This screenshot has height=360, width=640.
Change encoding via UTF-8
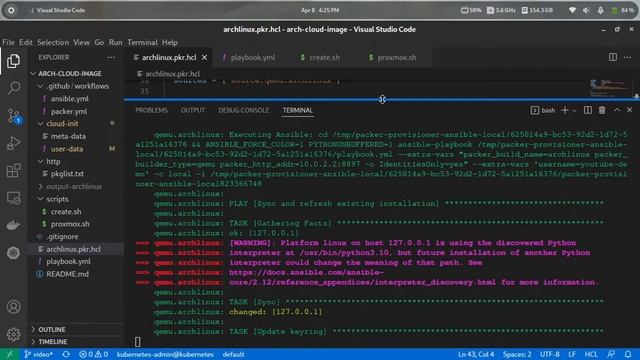(x=550, y=354)
